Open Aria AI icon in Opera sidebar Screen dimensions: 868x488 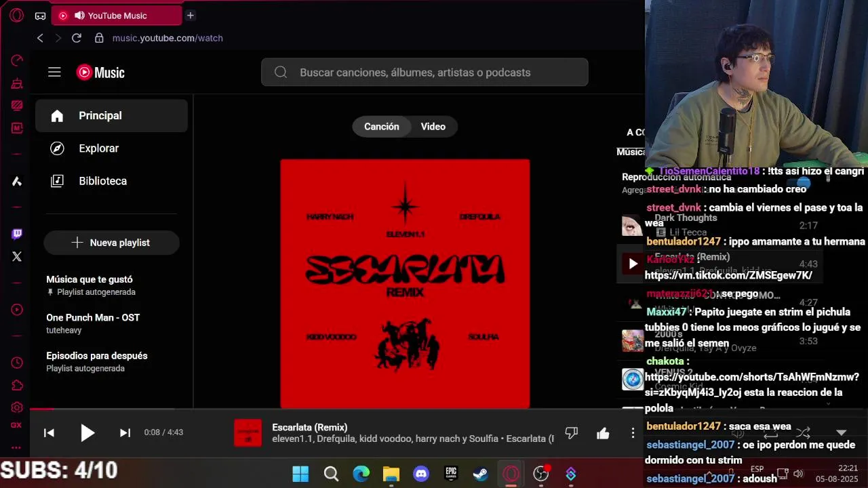pyautogui.click(x=17, y=181)
